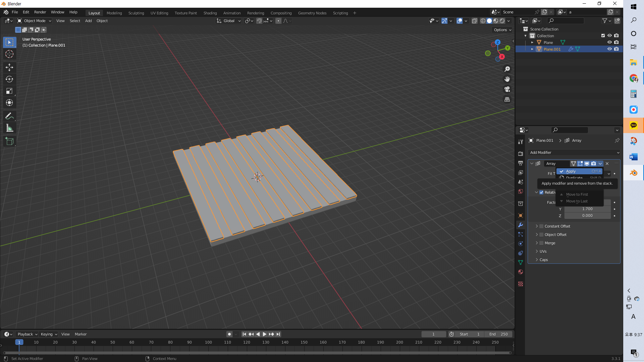Switch to the Shading workspace tab

[210, 13]
